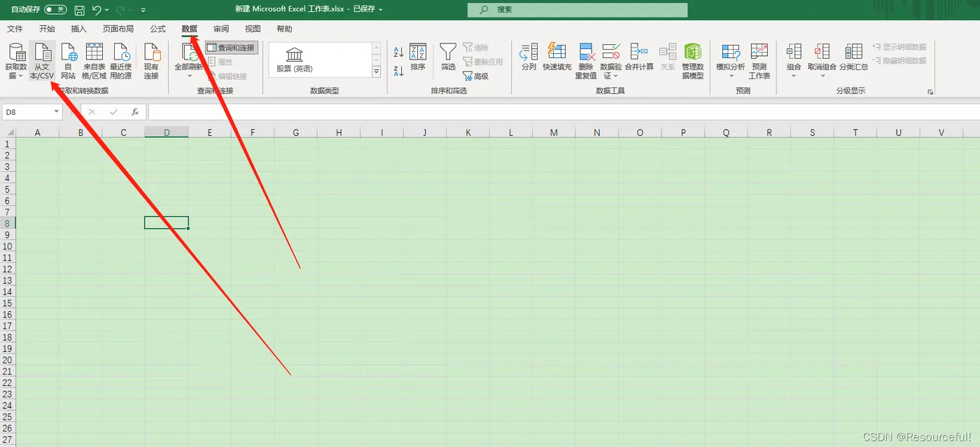The height and width of the screenshot is (447, 980).
Task: Click the insert function fx icon
Action: pyautogui.click(x=135, y=112)
